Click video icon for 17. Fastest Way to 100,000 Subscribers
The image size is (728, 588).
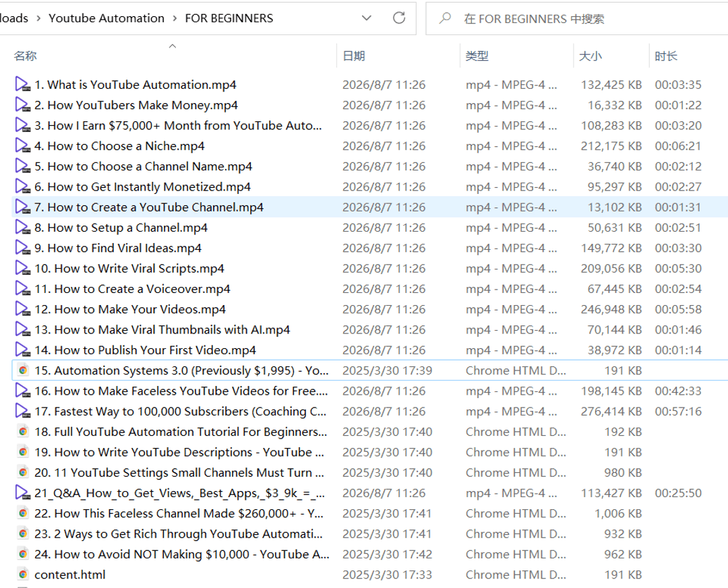pyautogui.click(x=22, y=411)
